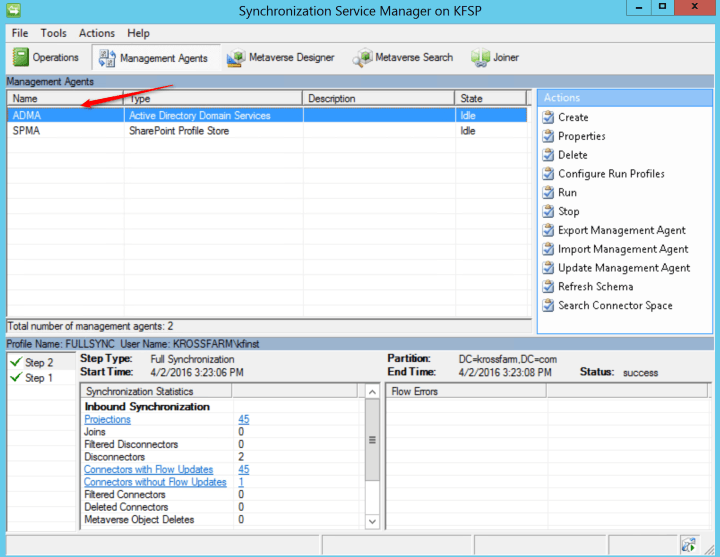This screenshot has height=557, width=720.
Task: Click the Update Management Agent icon
Action: pos(548,268)
